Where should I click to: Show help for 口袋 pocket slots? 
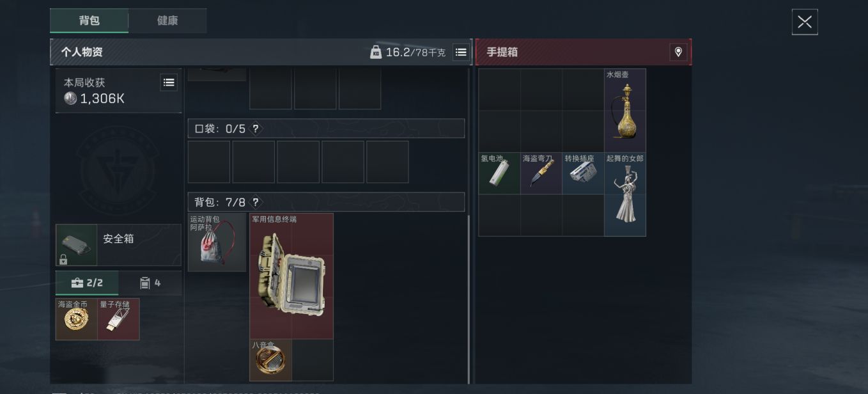point(256,129)
